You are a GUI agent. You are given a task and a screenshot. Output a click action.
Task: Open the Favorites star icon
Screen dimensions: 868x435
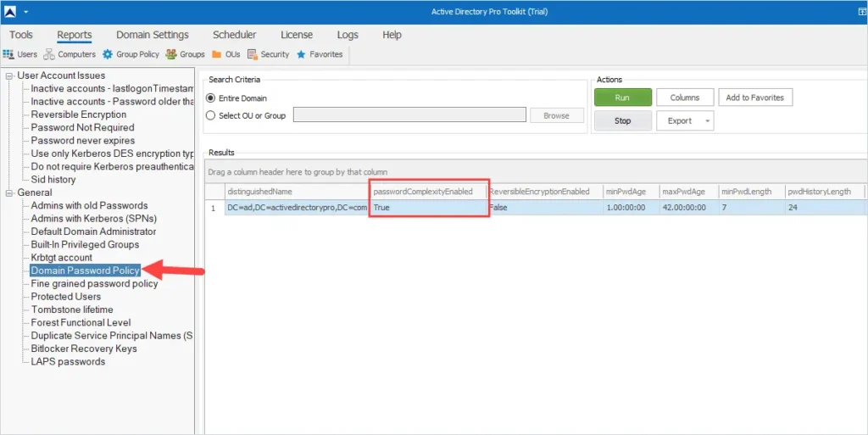pyautogui.click(x=301, y=54)
